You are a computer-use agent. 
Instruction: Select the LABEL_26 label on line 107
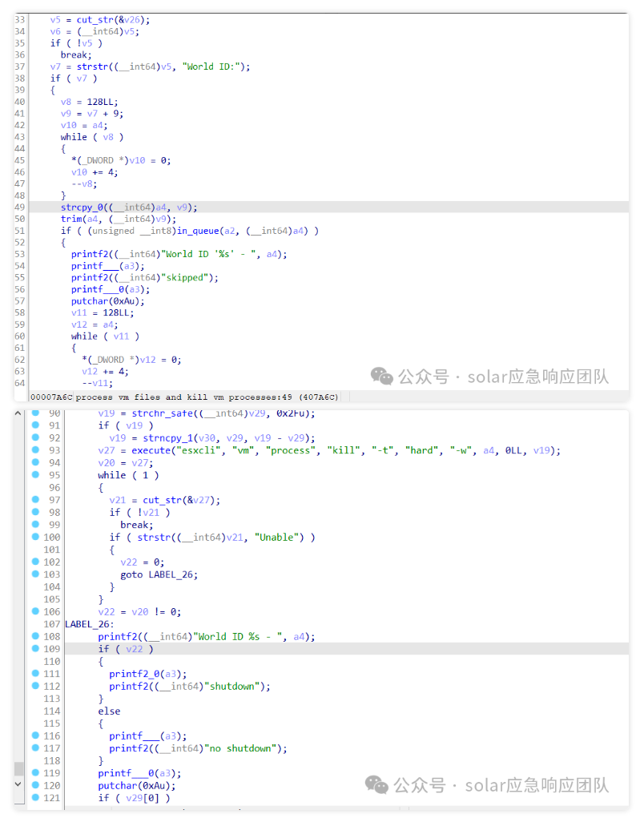(89, 624)
